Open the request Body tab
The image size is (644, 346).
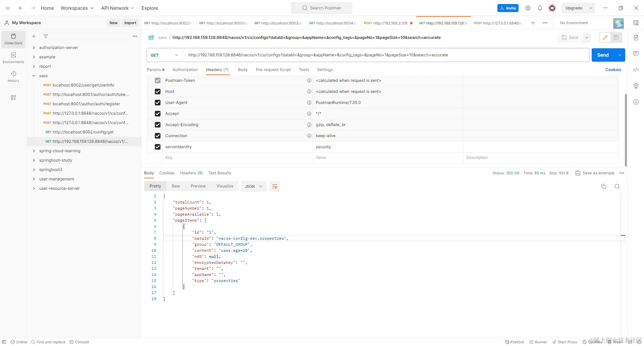coord(243,70)
